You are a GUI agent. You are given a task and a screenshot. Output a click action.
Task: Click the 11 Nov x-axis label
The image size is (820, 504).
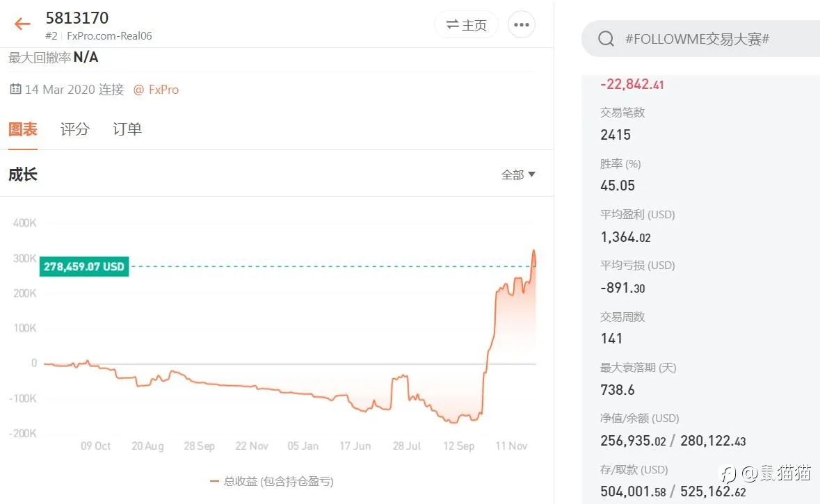tap(511, 446)
